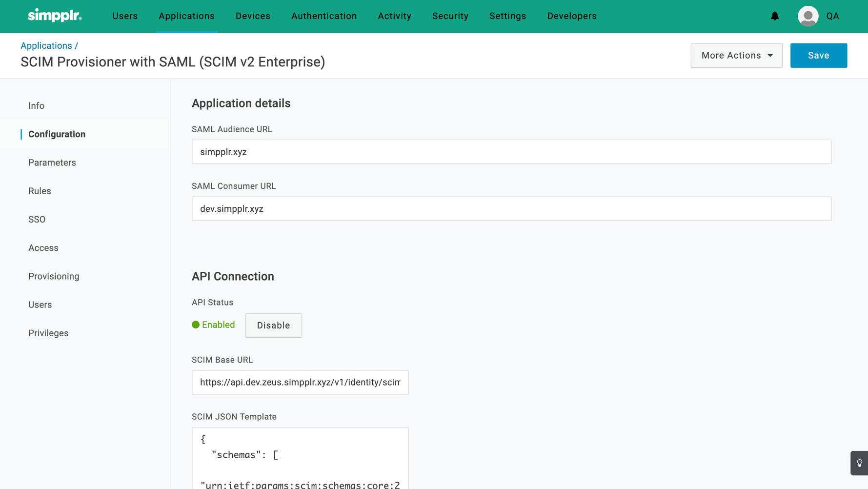Image resolution: width=868 pixels, height=489 pixels.
Task: Open the Users top navigation menu
Action: (125, 16)
